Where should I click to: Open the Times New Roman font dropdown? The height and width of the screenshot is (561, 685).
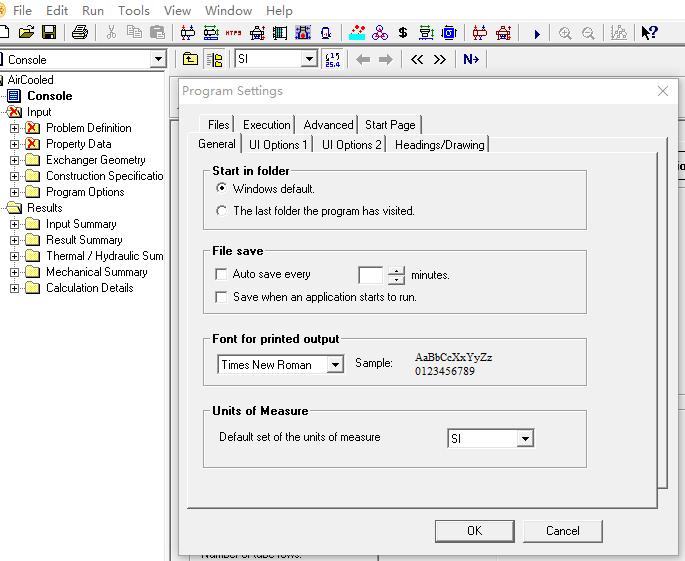coord(335,364)
